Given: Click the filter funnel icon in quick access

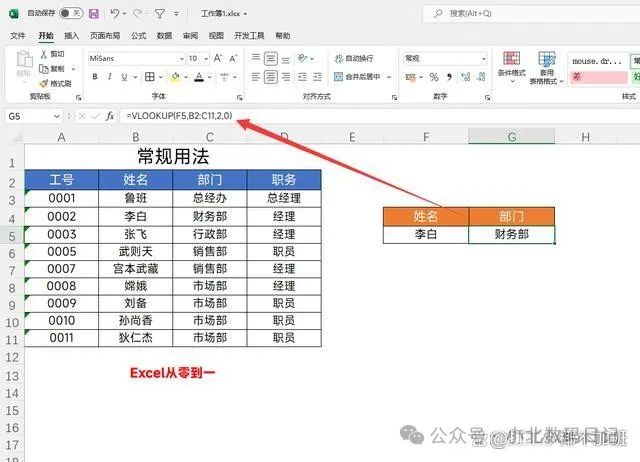Looking at the screenshot, I should (160, 14).
